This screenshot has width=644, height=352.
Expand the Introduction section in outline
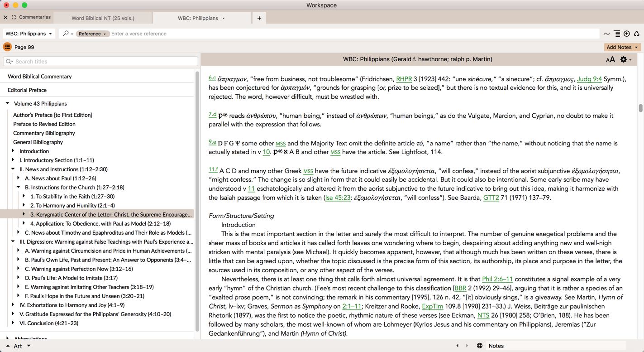click(13, 151)
